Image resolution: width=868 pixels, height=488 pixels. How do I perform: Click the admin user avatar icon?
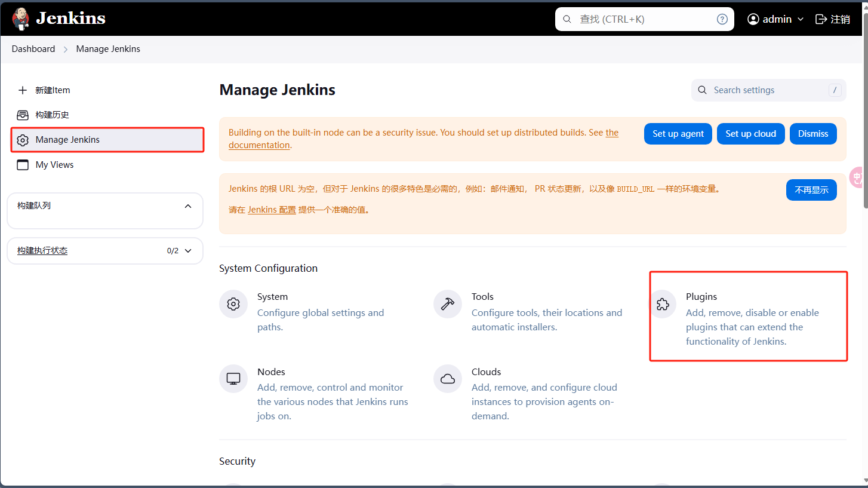(753, 19)
